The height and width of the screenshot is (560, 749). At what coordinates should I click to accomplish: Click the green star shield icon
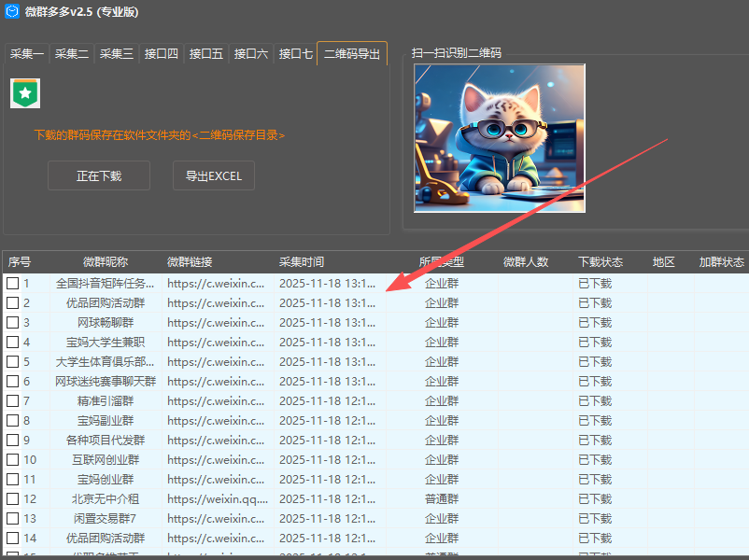(24, 93)
